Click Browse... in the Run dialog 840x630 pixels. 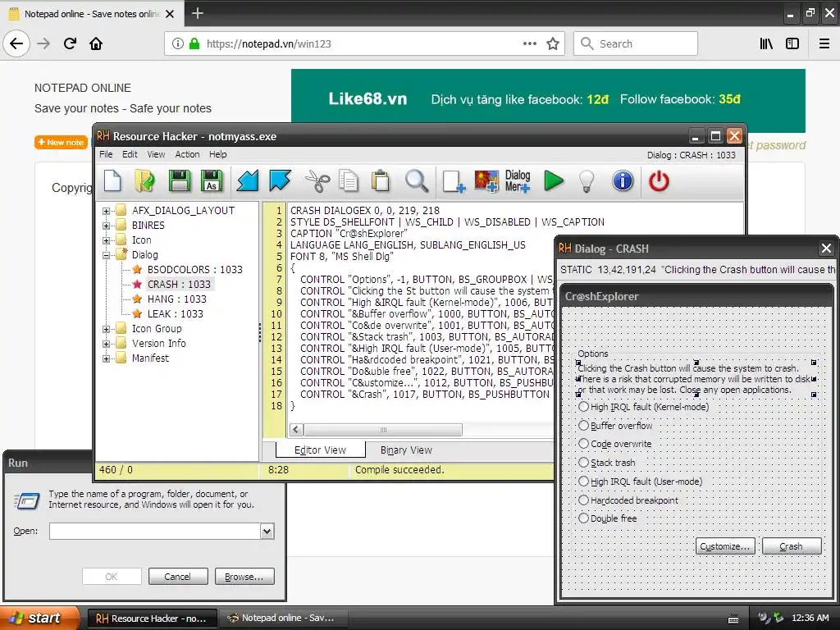(244, 577)
